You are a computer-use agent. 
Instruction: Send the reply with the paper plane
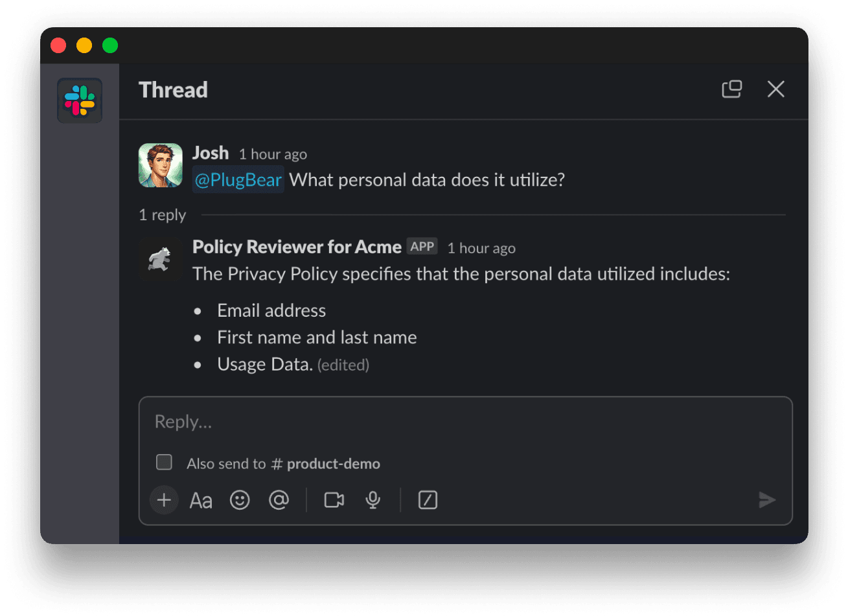[767, 499]
